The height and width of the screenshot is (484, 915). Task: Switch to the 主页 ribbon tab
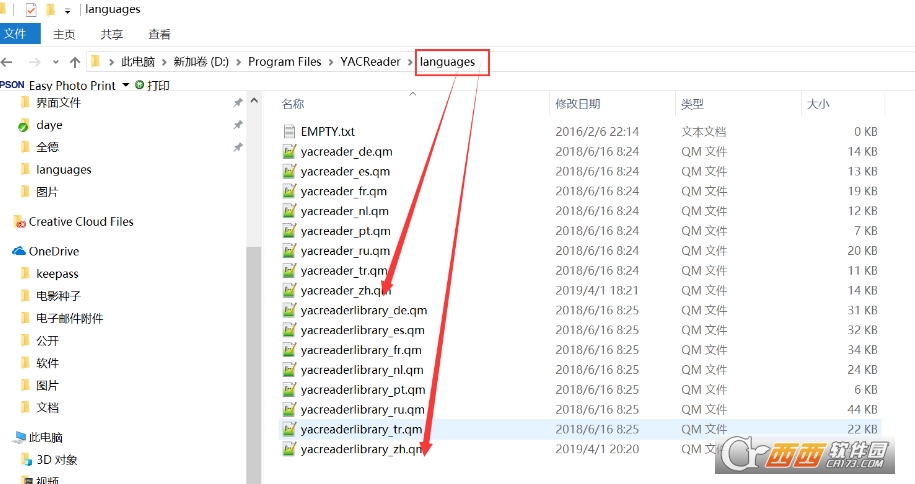[x=64, y=34]
